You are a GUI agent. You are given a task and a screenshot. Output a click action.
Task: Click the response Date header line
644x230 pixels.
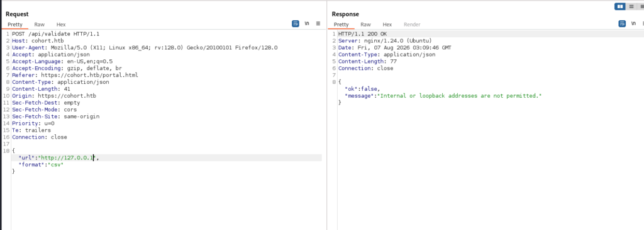click(395, 48)
